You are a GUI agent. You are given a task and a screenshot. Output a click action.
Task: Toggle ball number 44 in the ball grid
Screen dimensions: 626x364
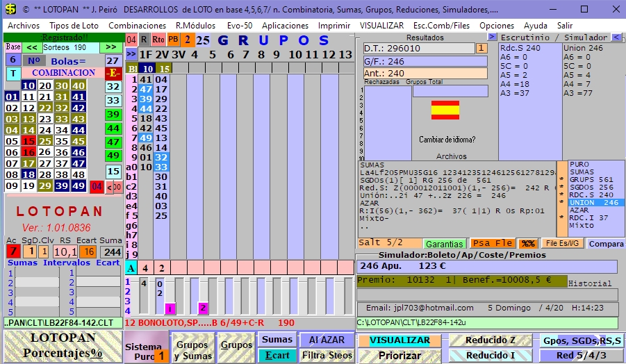(x=79, y=130)
